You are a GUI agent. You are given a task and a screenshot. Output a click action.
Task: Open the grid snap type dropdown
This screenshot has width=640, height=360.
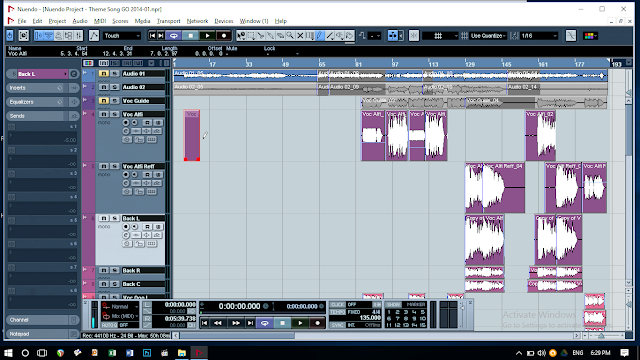tap(440, 36)
